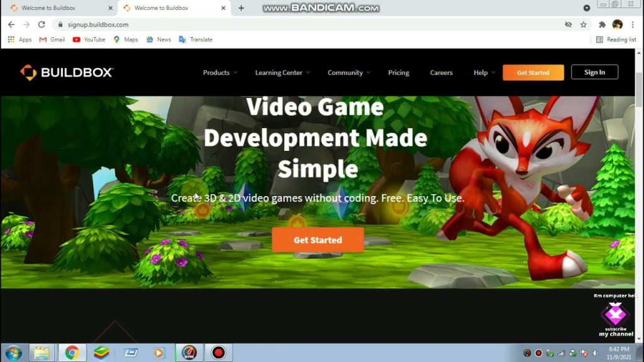644x362 pixels.
Task: Open Gmail from the bookmarks bar
Action: click(x=52, y=39)
